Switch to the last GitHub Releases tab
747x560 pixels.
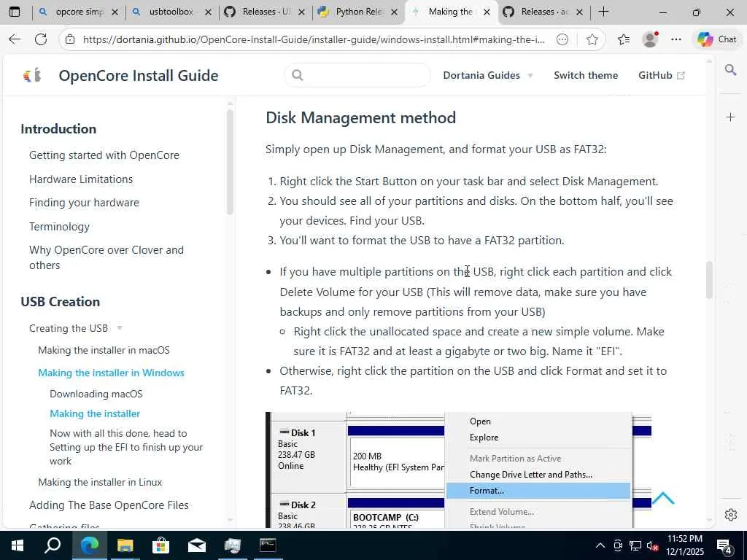(x=544, y=12)
